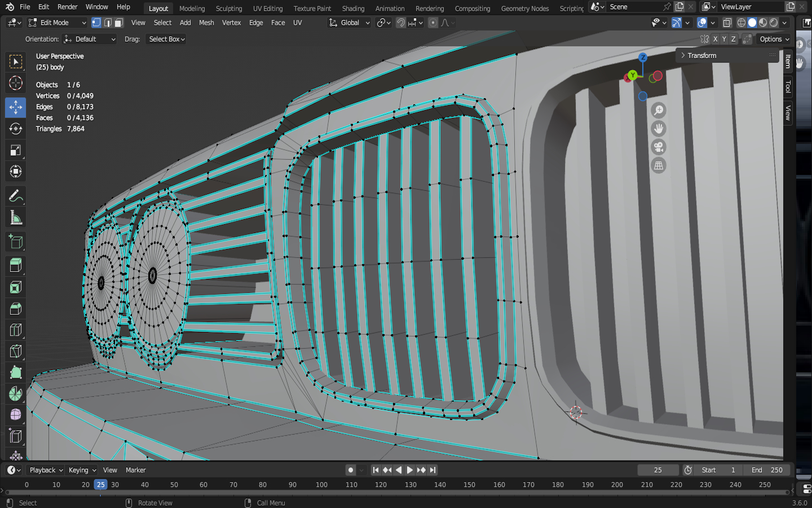Activate the Move tool
The image size is (812, 508).
click(x=16, y=107)
